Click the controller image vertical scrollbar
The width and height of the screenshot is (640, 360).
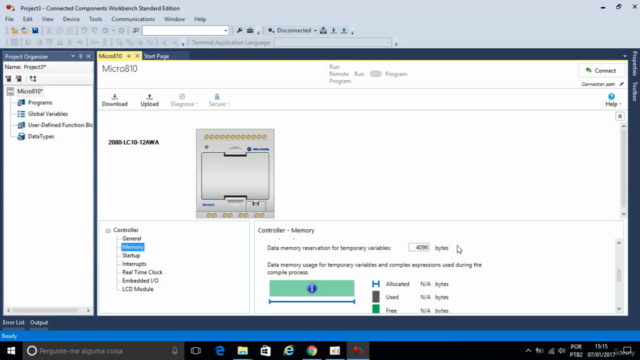tap(623, 169)
